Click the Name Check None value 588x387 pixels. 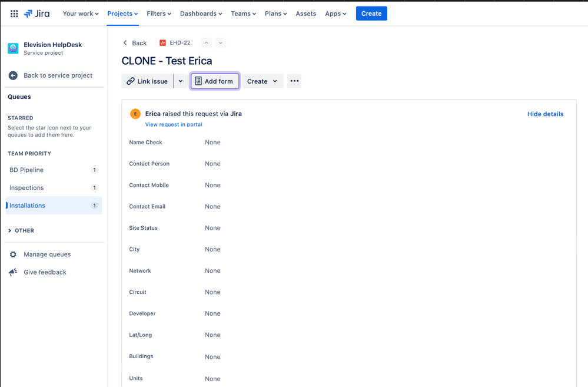coord(212,143)
